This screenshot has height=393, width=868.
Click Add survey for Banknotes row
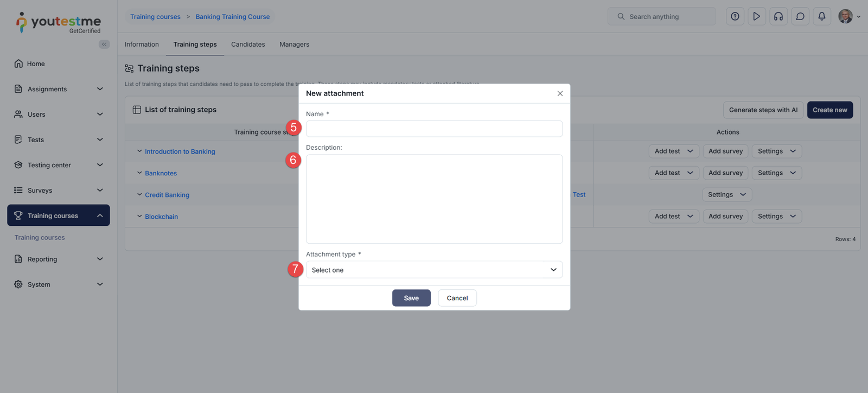[725, 173]
